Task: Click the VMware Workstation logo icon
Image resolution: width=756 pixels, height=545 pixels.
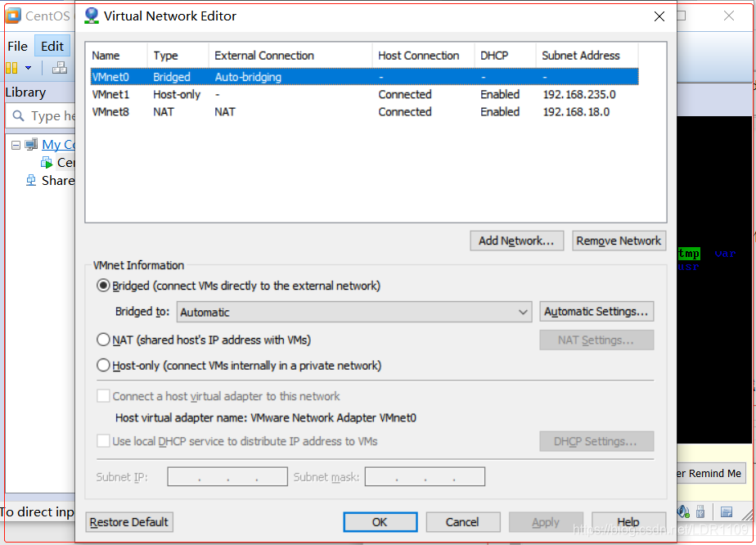Action: click(x=13, y=16)
